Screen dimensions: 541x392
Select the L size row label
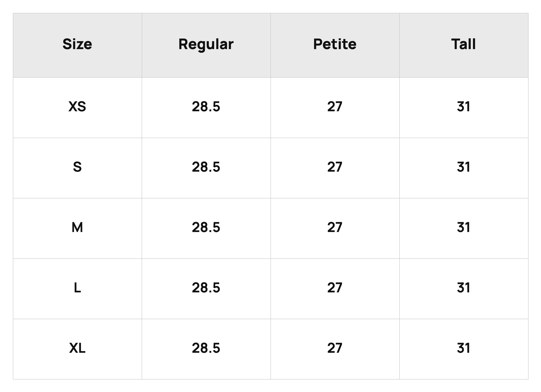77,287
